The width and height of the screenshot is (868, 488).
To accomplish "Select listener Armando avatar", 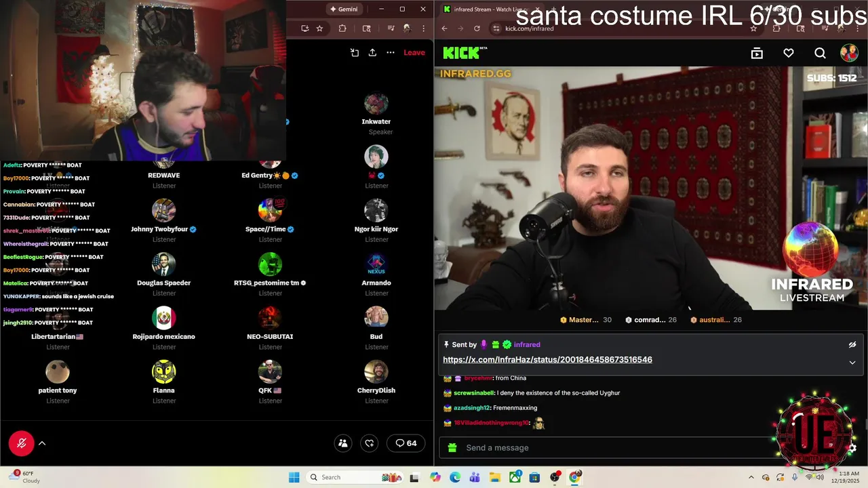I will click(x=376, y=264).
